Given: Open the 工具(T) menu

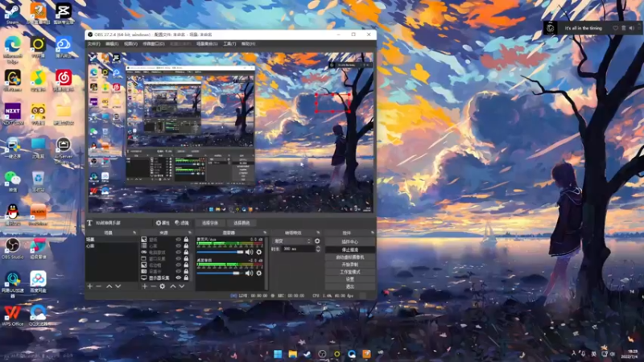Looking at the screenshot, I should tap(229, 43).
